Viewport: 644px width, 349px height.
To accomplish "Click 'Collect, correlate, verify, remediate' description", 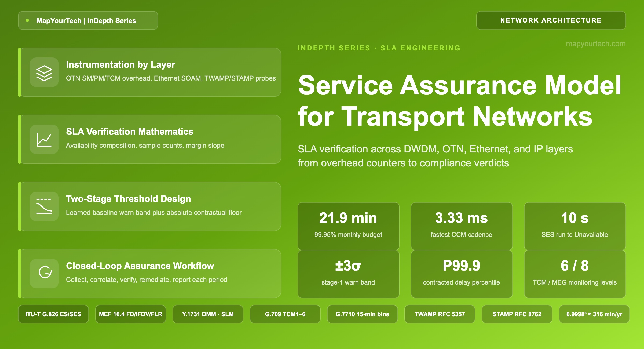I will click(x=147, y=279).
